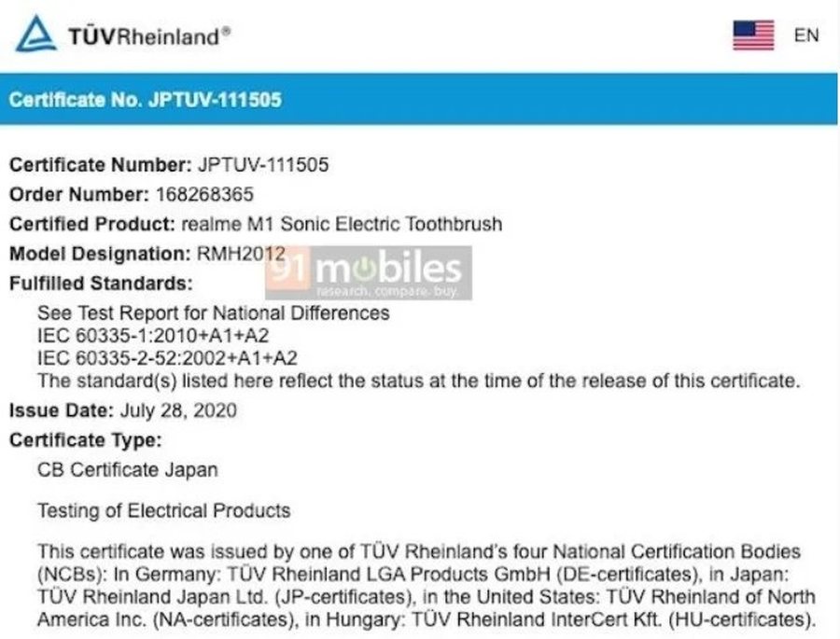Screen dimensions: 840x639
Task: Click the Issue Date July 28, 2020
Action: coord(177,410)
